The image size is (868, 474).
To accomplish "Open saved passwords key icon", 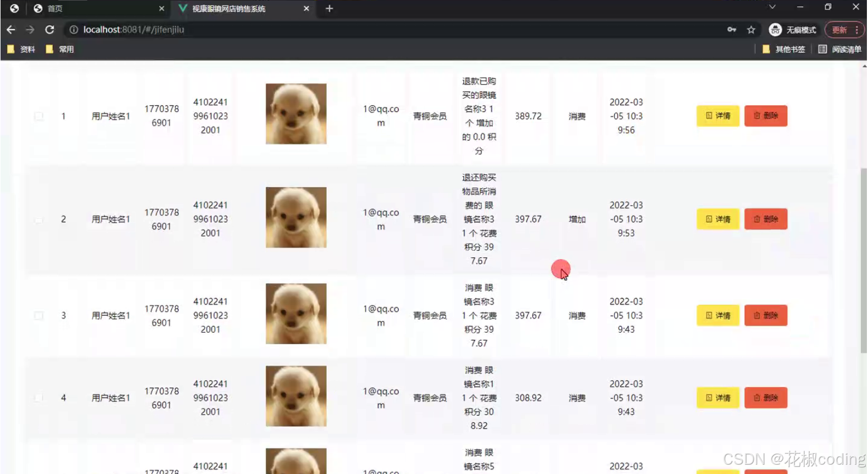I will (x=732, y=29).
